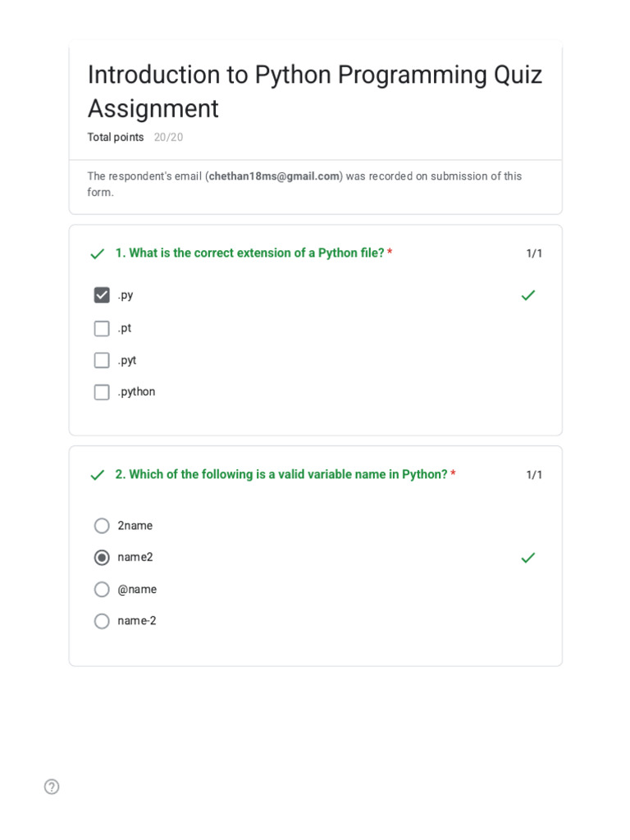Image resolution: width=630 pixels, height=840 pixels.
Task: Pick the name-2 radio option
Action: [x=102, y=621]
